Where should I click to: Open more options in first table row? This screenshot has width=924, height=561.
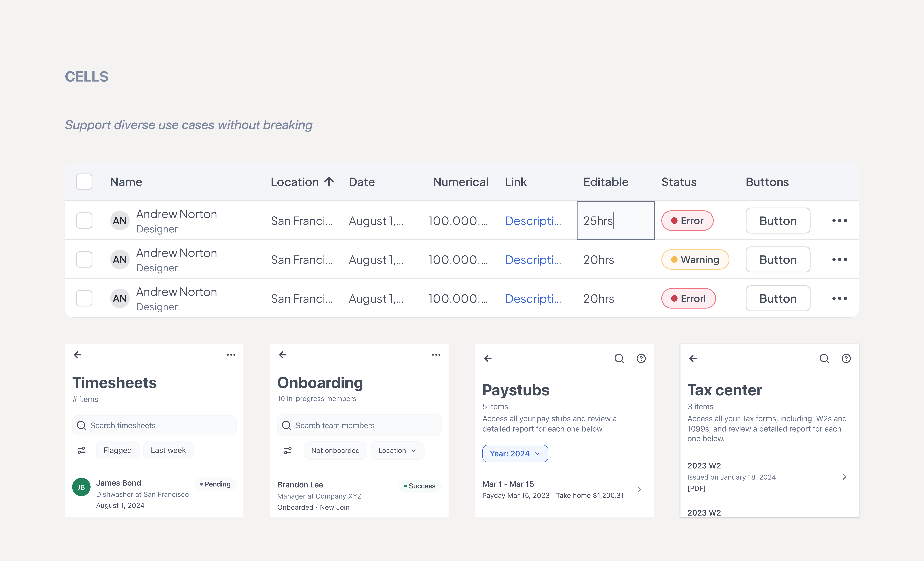pos(839,221)
